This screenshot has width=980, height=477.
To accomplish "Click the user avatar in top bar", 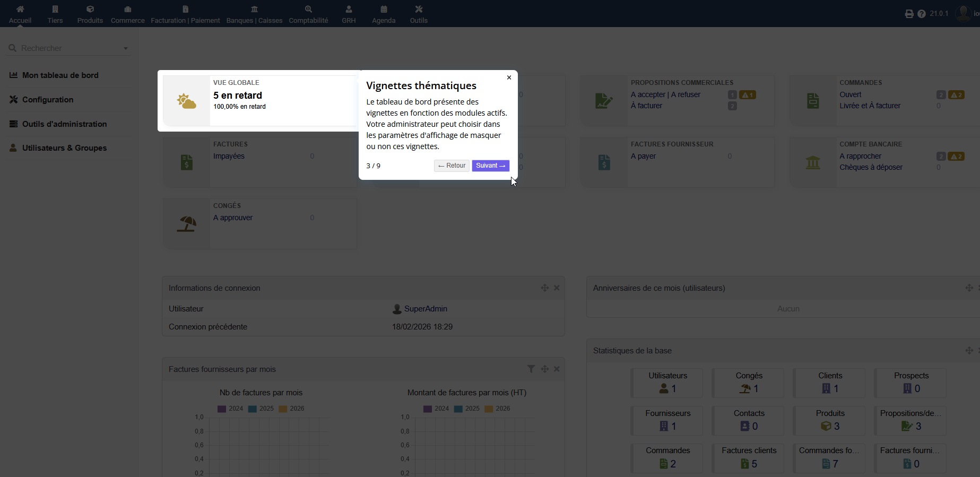I will (962, 13).
